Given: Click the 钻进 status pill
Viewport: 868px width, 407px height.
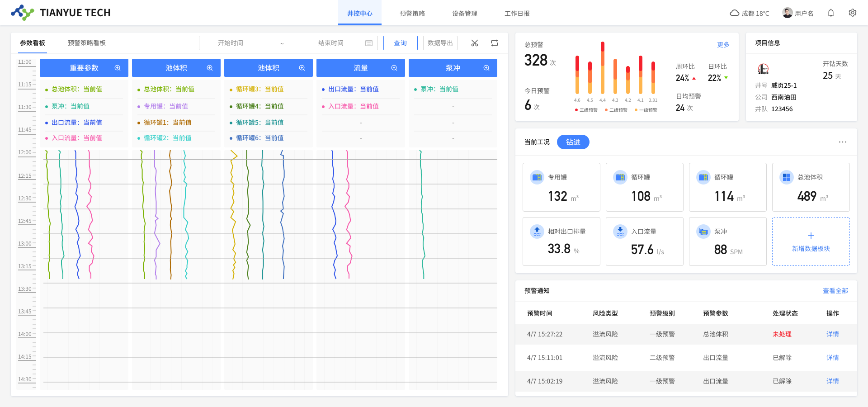Looking at the screenshot, I should [573, 142].
